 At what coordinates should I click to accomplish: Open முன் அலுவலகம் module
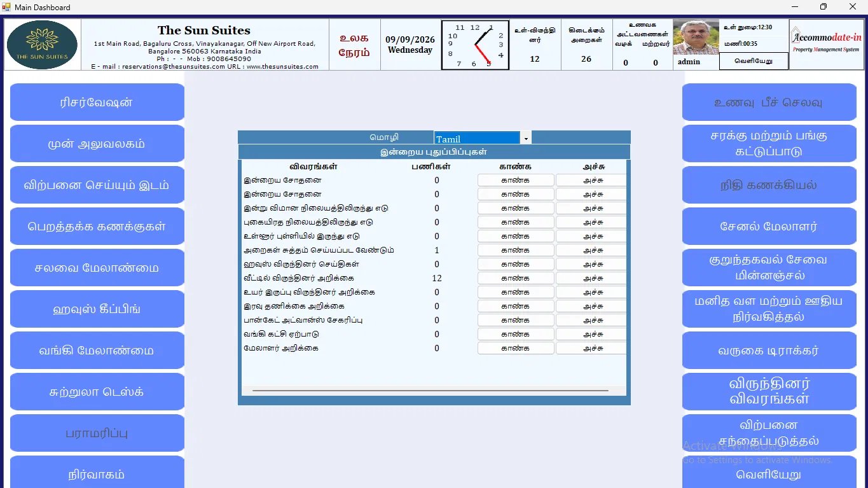[97, 144]
